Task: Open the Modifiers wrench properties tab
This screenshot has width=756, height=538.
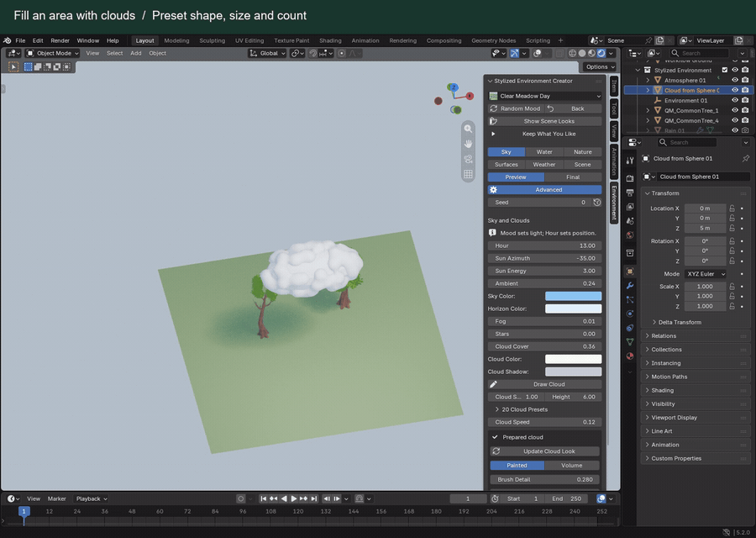Action: click(x=630, y=286)
